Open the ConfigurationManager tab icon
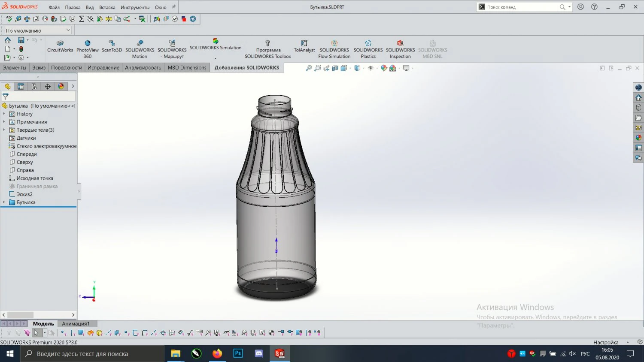The image size is (644, 362). tap(34, 86)
